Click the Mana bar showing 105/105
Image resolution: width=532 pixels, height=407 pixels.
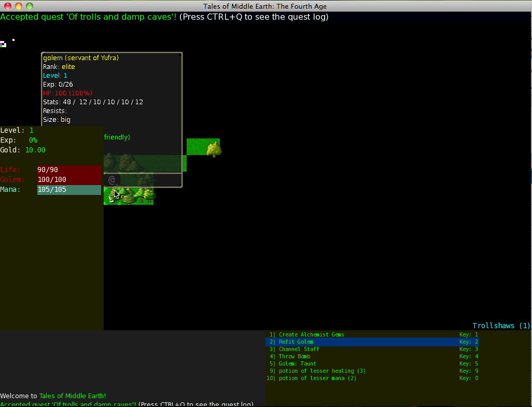[69, 190]
